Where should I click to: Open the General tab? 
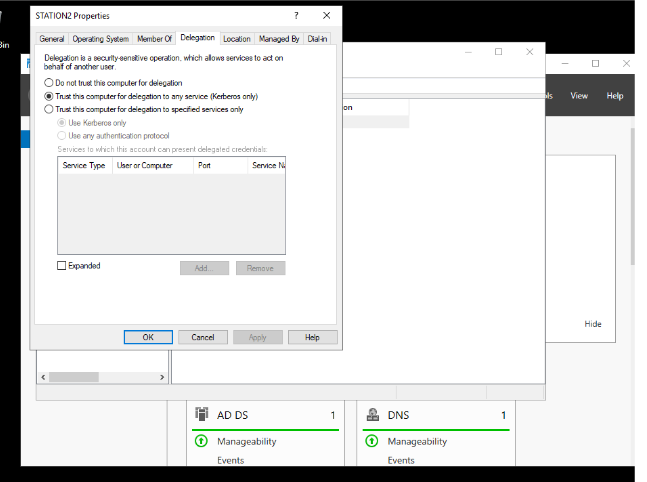coord(52,39)
